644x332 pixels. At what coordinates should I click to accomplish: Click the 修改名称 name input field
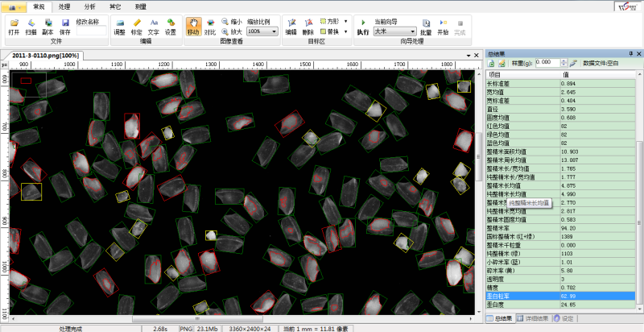click(x=89, y=31)
